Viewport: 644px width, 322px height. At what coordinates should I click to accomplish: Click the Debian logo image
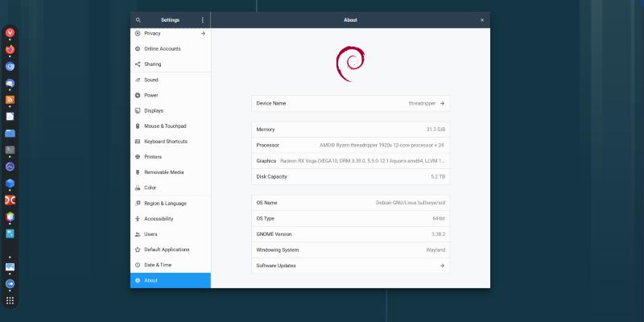(x=350, y=64)
